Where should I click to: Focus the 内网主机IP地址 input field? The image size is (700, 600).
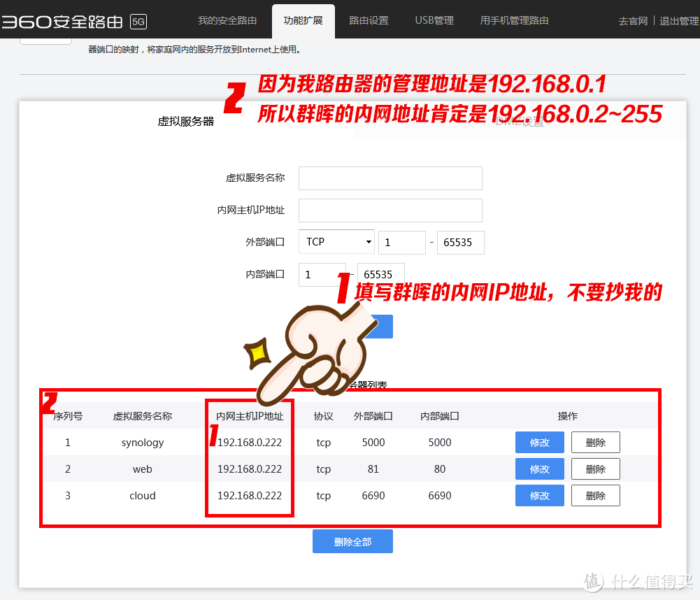click(390, 210)
